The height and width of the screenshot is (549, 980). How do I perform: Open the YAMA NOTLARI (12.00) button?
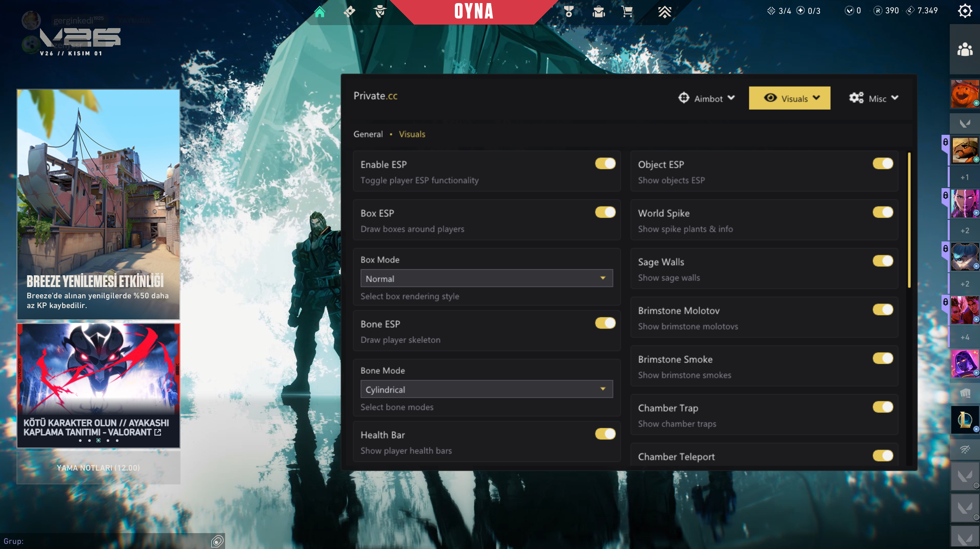coord(98,468)
